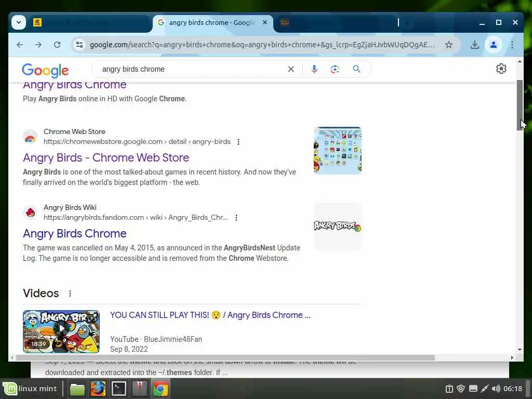This screenshot has height=399, width=532.
Task: Open top Angry Birds Chrome result title
Action: (75, 85)
